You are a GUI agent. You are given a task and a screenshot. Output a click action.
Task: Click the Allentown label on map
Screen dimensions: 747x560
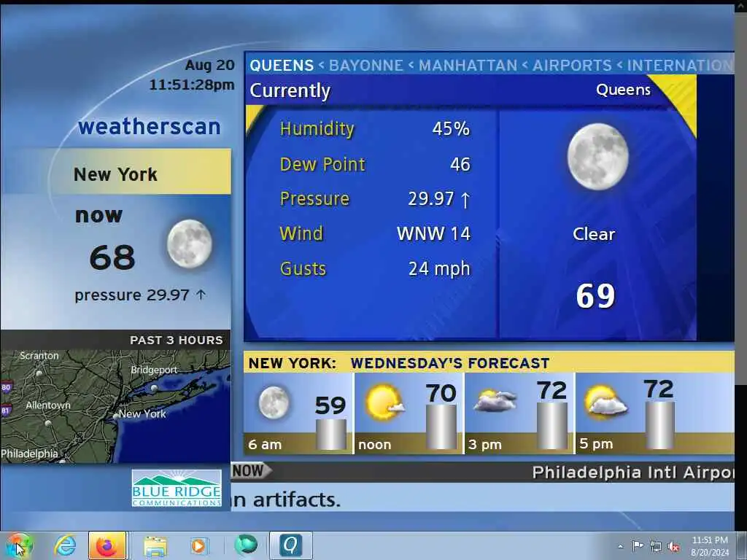[x=48, y=405]
